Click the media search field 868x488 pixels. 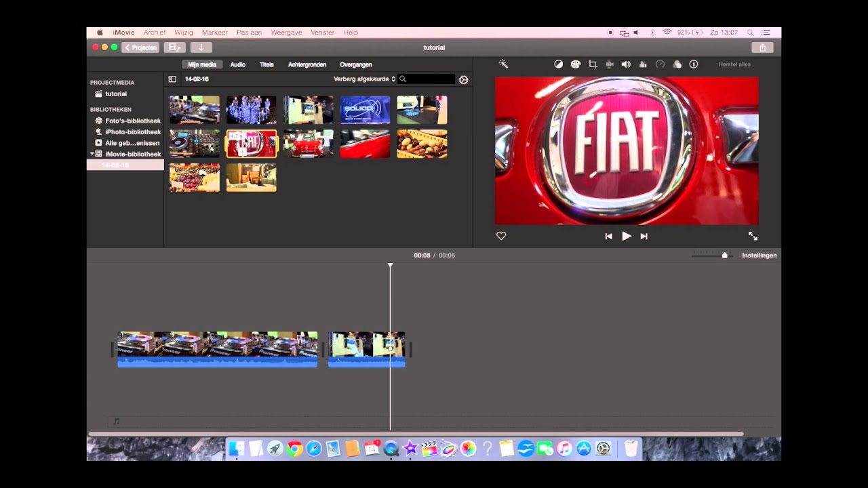tap(427, 79)
